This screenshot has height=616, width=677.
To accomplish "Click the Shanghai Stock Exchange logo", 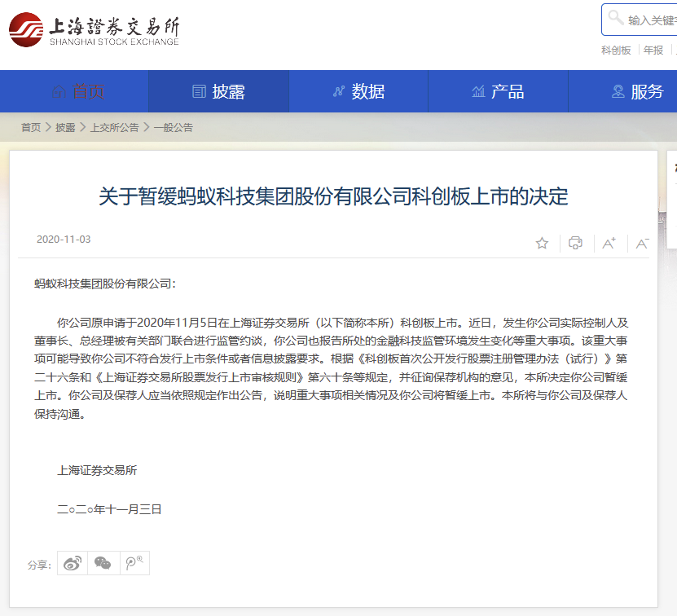I will [x=94, y=29].
